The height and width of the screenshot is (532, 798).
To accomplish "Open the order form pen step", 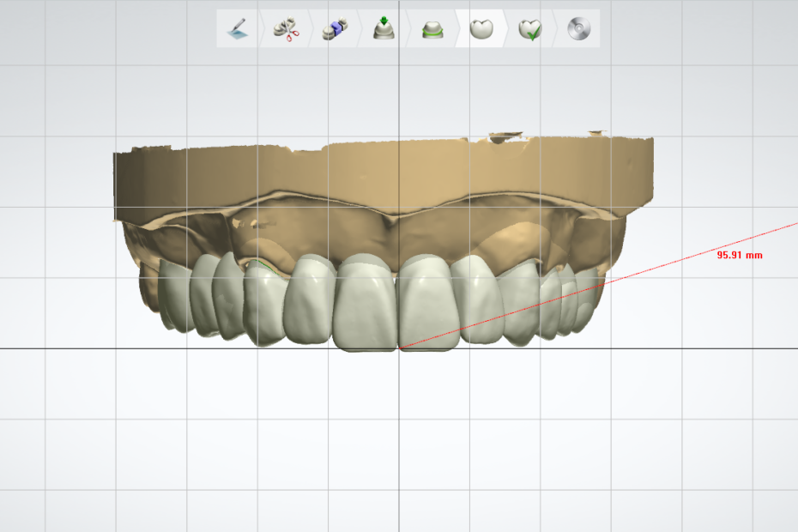I will coord(238,28).
